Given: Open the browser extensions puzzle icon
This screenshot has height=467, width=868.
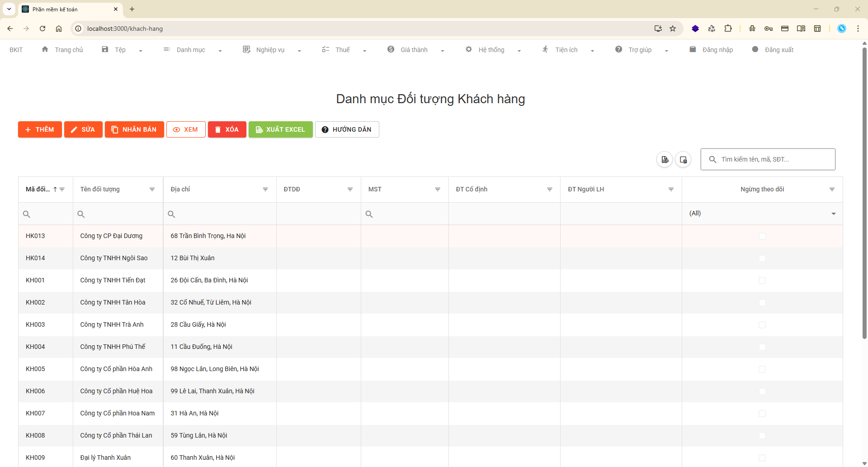Looking at the screenshot, I should [728, 29].
